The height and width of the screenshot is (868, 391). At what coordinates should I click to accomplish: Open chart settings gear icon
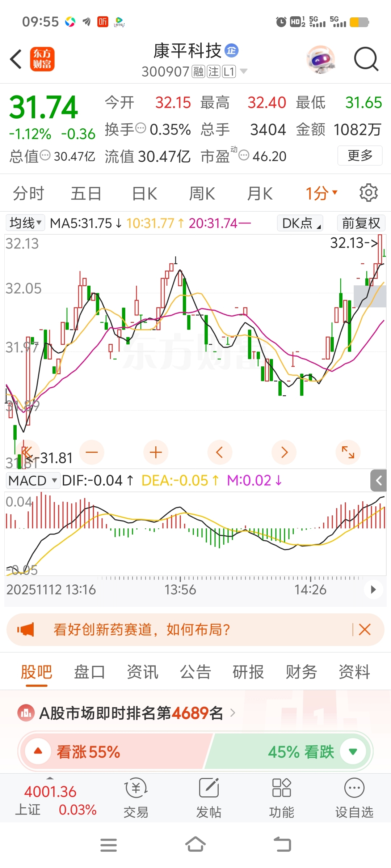tap(369, 193)
